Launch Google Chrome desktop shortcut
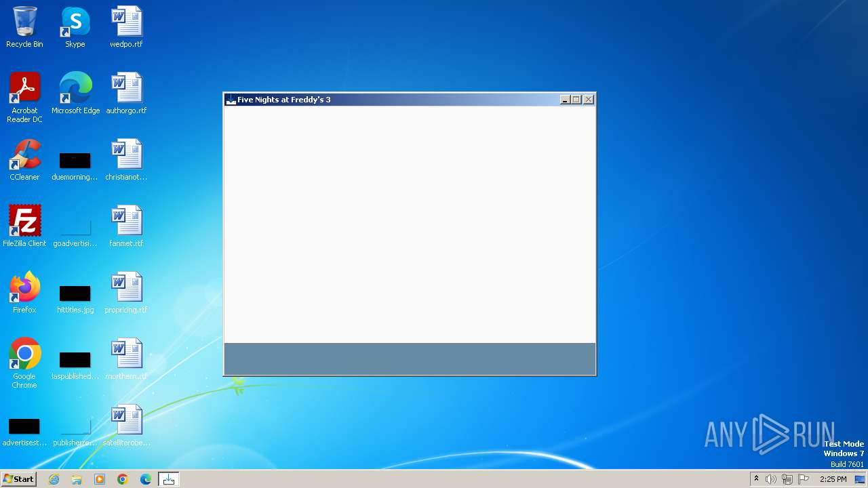 pyautogui.click(x=24, y=363)
